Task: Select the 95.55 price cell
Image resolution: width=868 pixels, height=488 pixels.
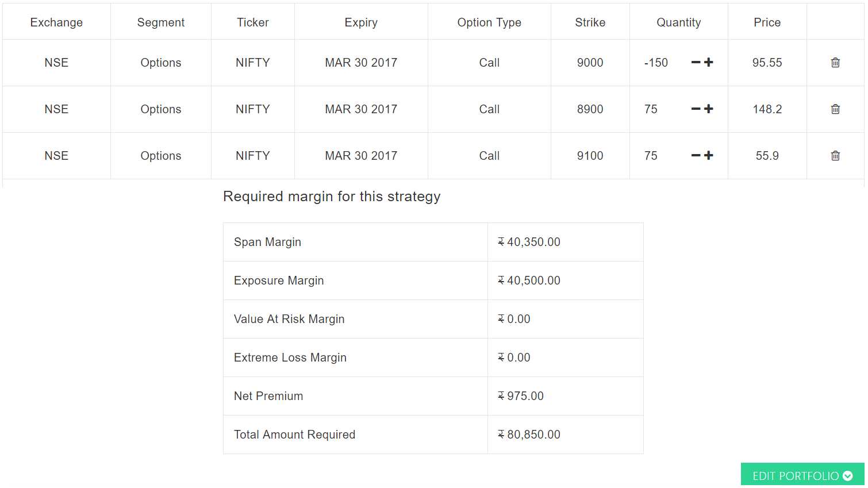Action: (767, 63)
